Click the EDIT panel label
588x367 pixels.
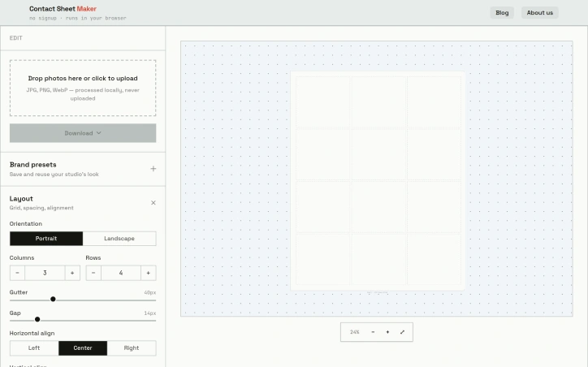click(x=15, y=38)
